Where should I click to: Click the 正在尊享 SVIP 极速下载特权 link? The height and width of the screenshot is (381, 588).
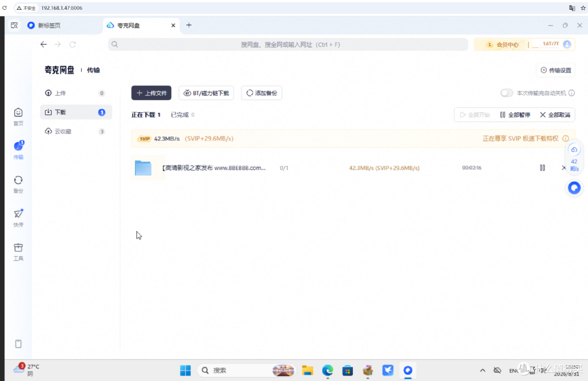pos(520,138)
